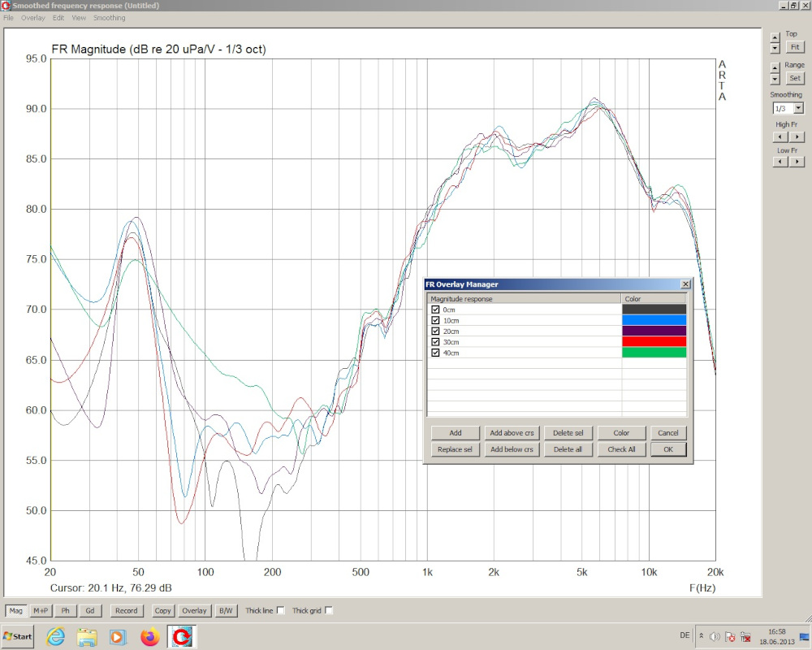Image resolution: width=812 pixels, height=650 pixels.
Task: Click Delete all in Overlay Manager
Action: pos(568,449)
